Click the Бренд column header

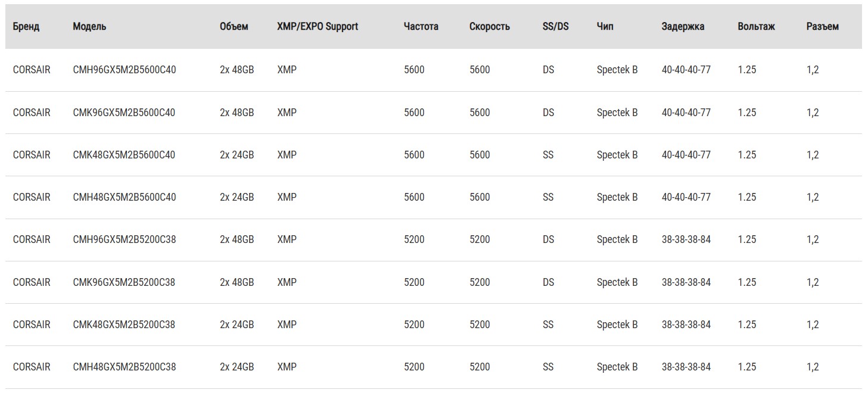coord(26,27)
